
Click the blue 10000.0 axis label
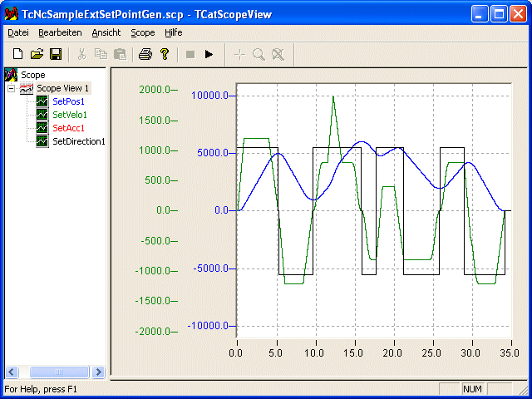(209, 96)
